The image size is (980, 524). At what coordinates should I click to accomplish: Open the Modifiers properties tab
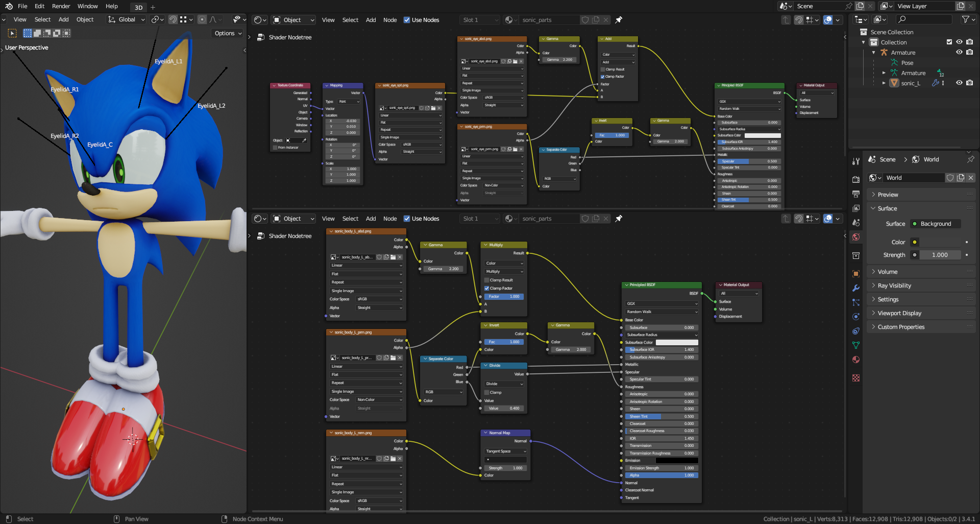(856, 288)
